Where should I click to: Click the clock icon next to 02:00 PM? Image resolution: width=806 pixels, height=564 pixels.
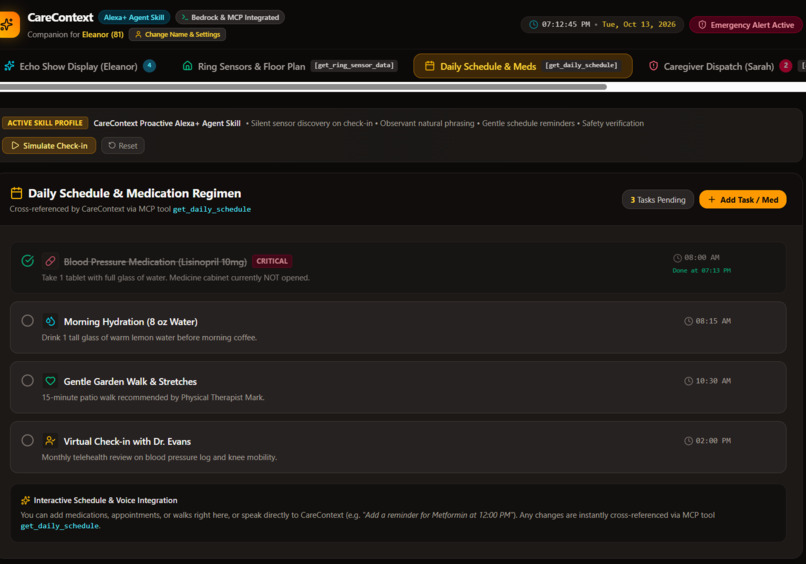coord(688,441)
